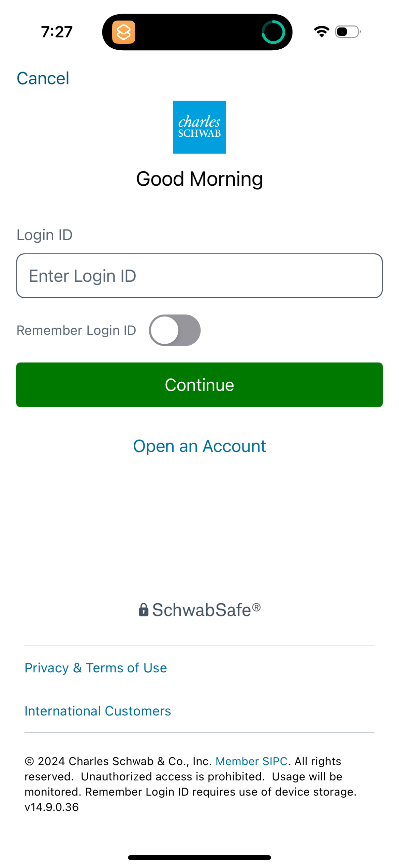Tap the clock showing 7:27
Screen dimensions: 399x868
point(56,31)
